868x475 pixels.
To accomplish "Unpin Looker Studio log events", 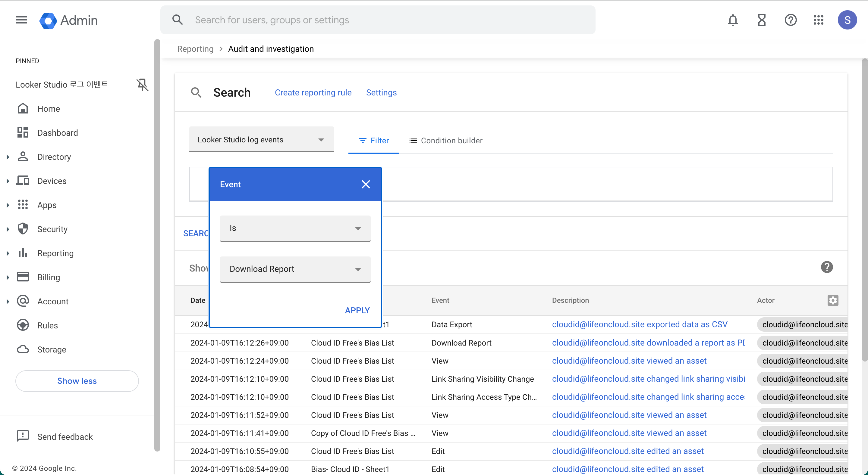I will [142, 85].
